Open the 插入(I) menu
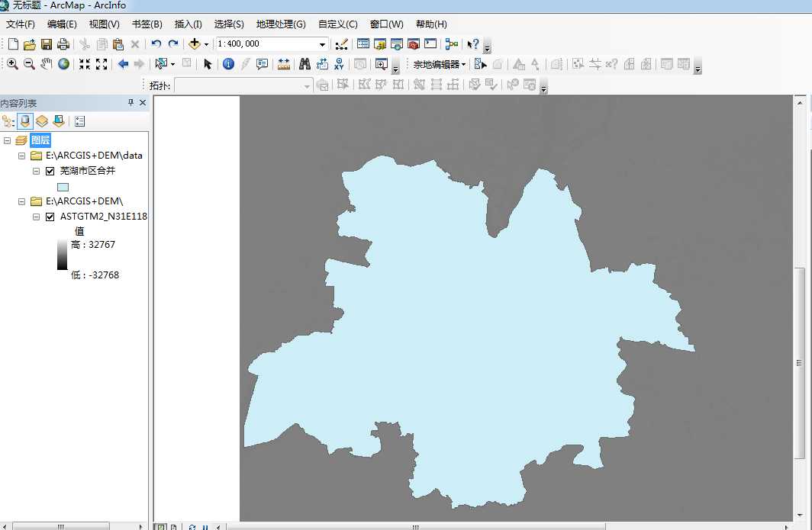The width and height of the screenshot is (812, 530). click(x=188, y=24)
